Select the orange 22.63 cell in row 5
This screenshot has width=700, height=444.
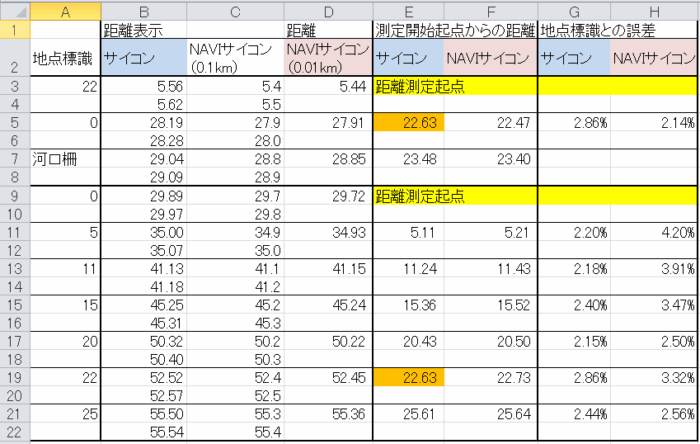pos(408,123)
